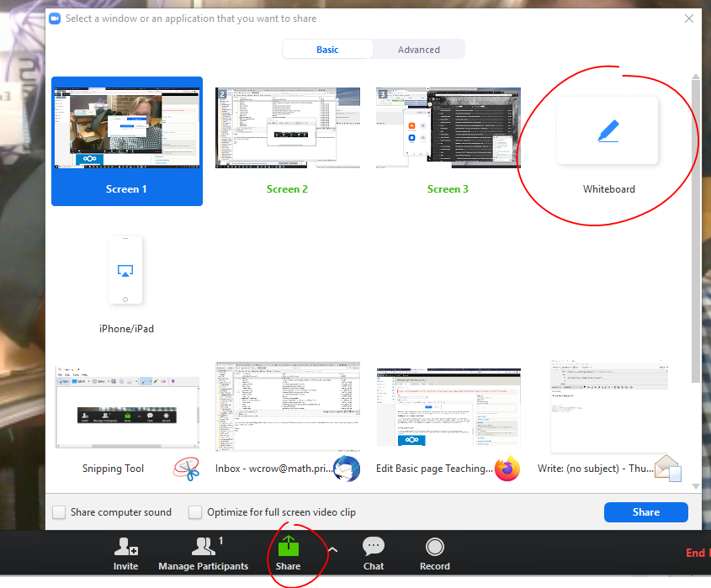Image resolution: width=711 pixels, height=588 pixels.
Task: Toggle Optimize for full screen video clip
Action: [x=195, y=512]
